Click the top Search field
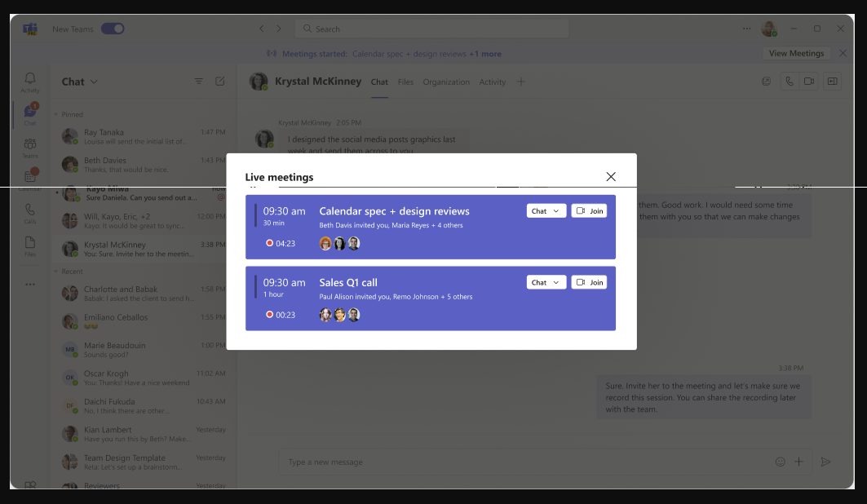Image resolution: width=867 pixels, height=504 pixels. pos(432,29)
